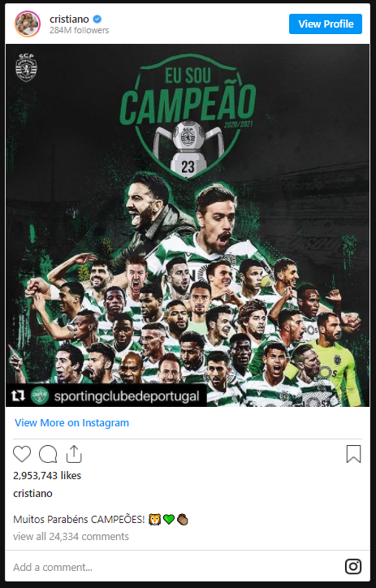
Task: Click the share upload icon
Action: 74,454
